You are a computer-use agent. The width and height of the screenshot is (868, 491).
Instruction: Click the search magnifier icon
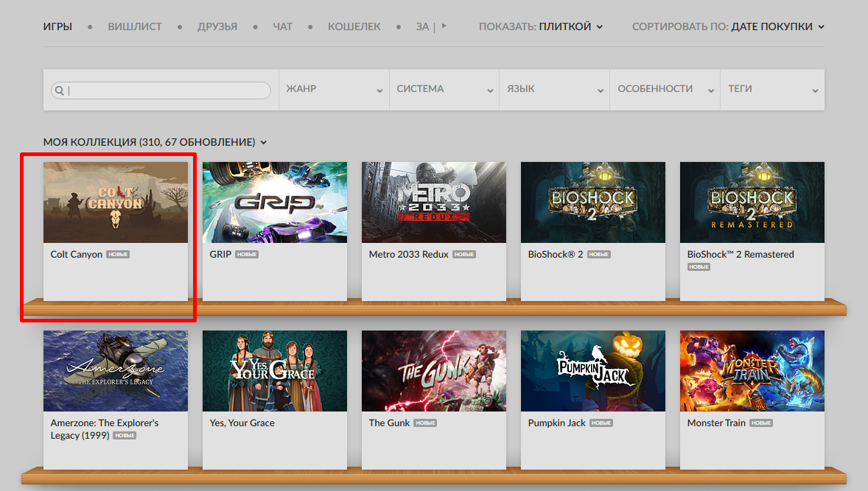(x=60, y=91)
